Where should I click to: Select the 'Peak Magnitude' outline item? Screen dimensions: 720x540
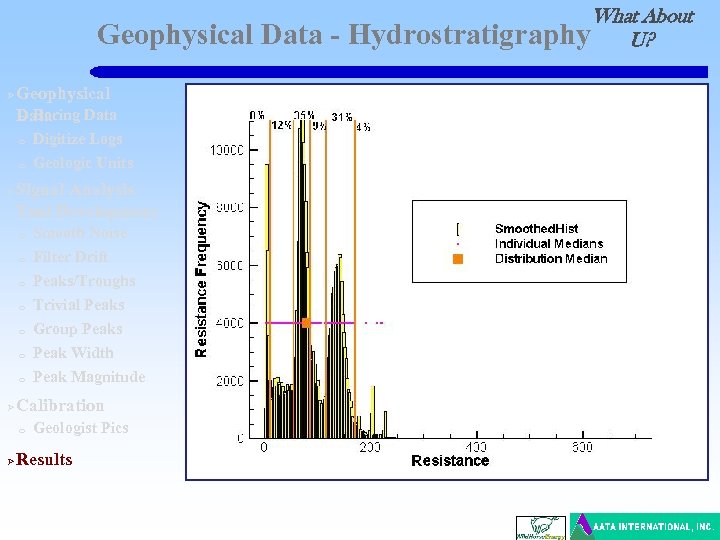coord(89,377)
